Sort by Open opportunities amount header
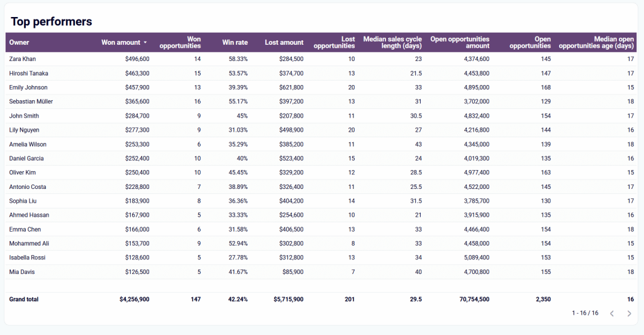 click(460, 42)
